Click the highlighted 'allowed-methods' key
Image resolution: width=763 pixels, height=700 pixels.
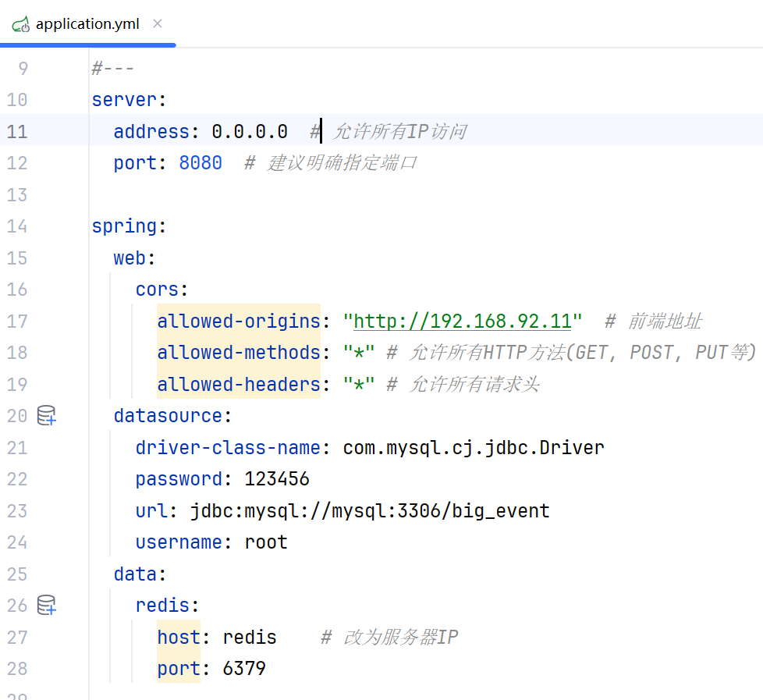point(239,353)
